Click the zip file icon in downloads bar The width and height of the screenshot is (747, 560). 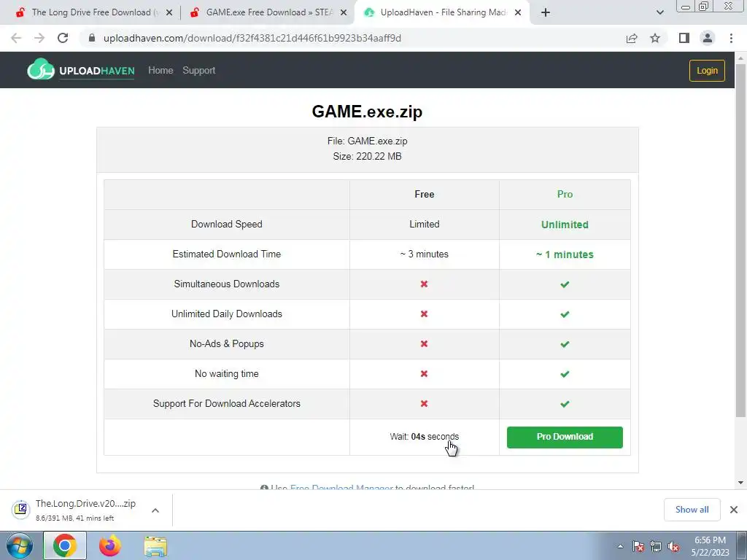coord(20,510)
